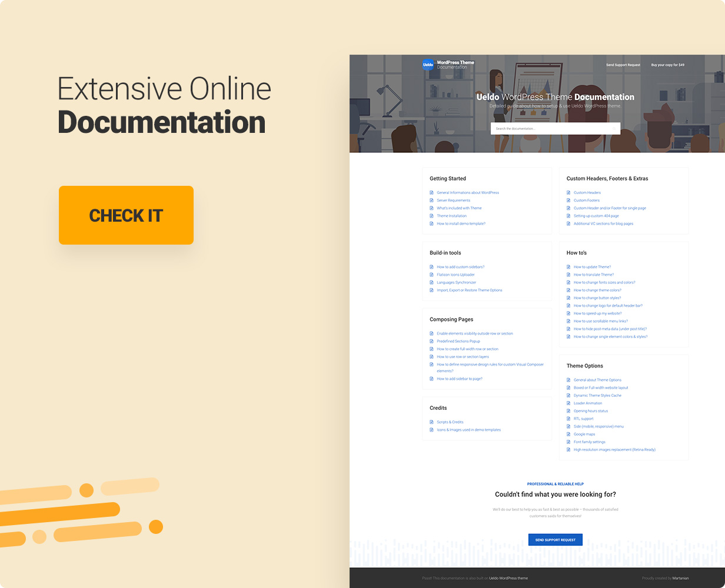Click the Getting Started section heading
Viewport: 725px width, 588px height.
point(448,178)
